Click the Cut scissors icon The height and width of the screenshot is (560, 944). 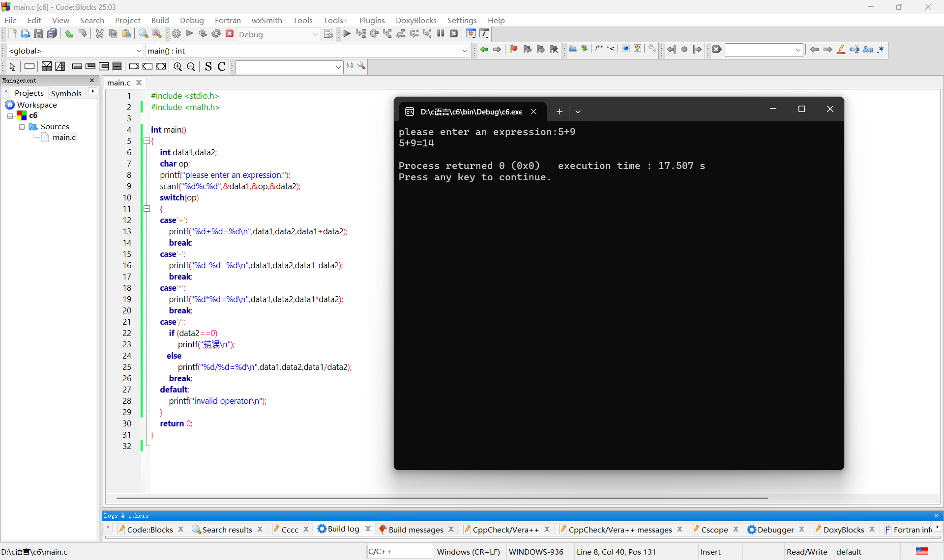click(100, 34)
